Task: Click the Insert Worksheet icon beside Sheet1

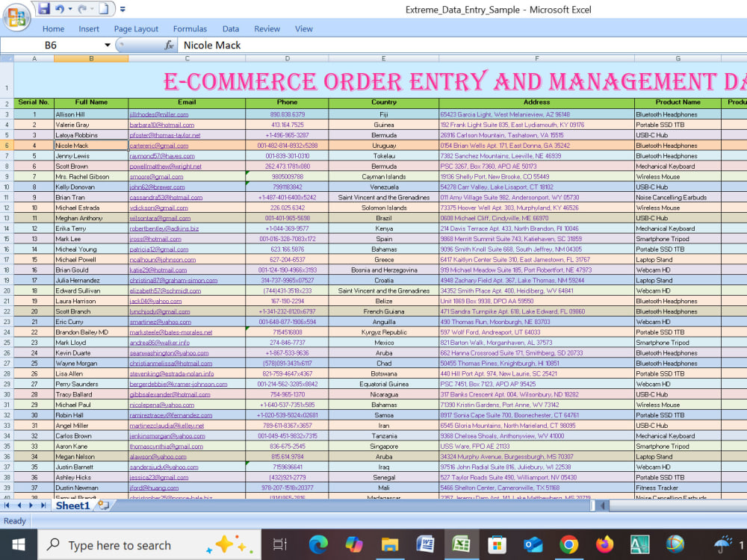Action: 103,505
